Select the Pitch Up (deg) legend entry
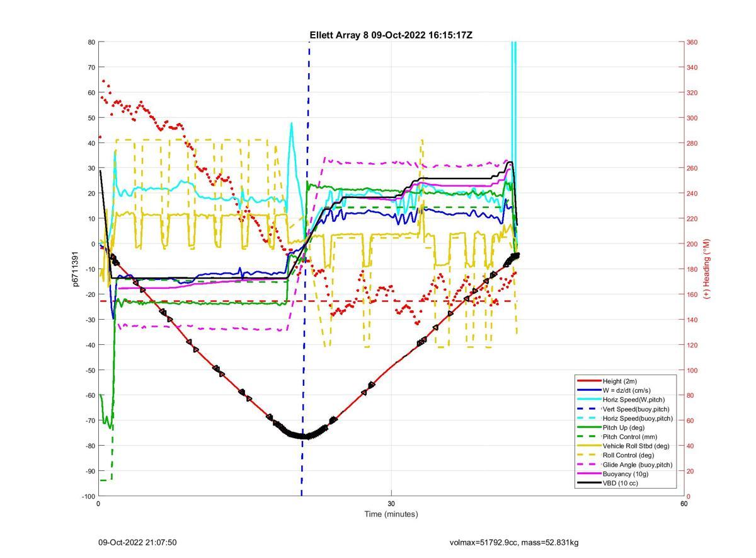 coord(624,427)
